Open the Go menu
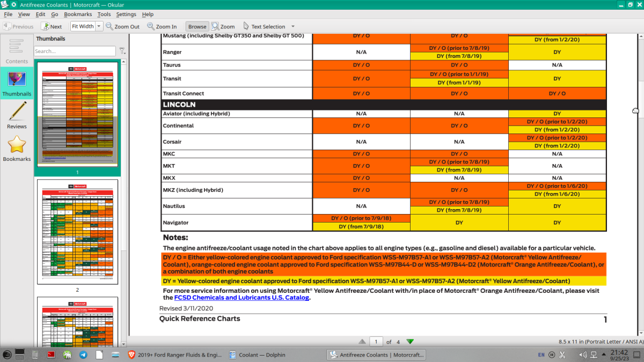Screen dimensions: 644x362 [55, 14]
